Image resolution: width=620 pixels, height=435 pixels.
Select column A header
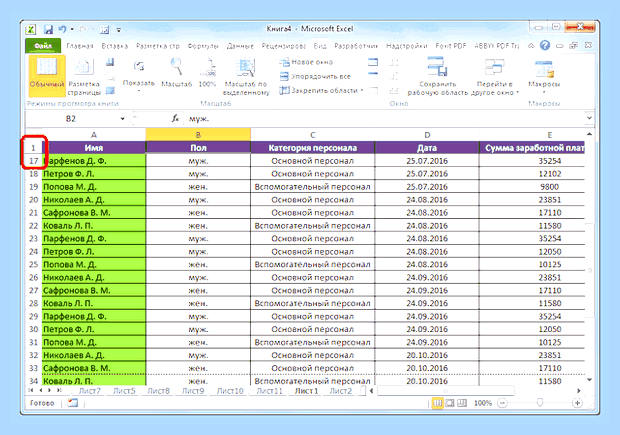tap(94, 135)
